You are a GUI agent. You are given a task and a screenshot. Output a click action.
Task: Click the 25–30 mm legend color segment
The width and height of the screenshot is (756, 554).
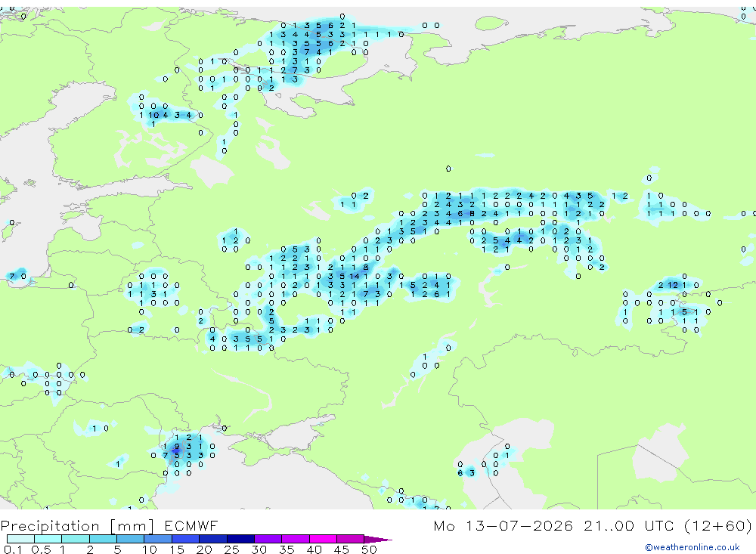(240, 539)
